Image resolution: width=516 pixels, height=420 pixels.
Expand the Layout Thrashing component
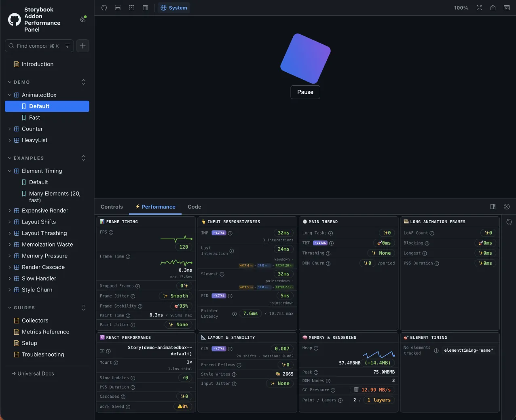click(x=10, y=233)
